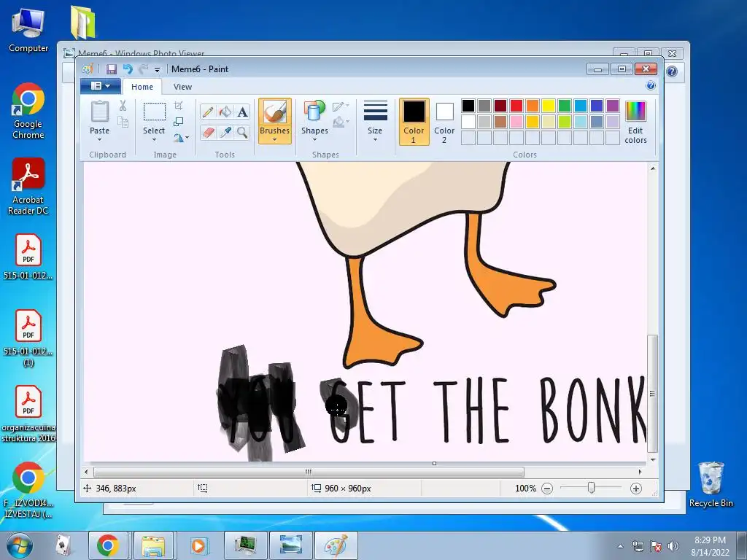Show hidden tray icons arrow
The image size is (747, 560).
pyautogui.click(x=620, y=546)
